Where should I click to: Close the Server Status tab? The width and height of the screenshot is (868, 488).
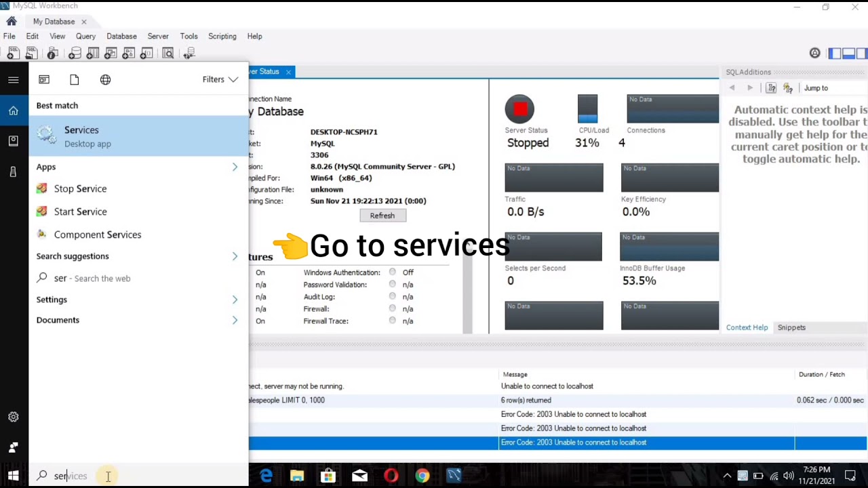coord(288,72)
